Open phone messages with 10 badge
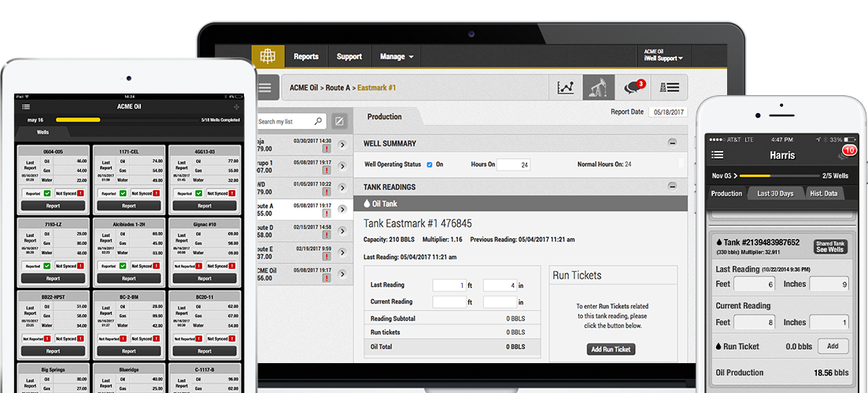This screenshot has width=868, height=393. [845, 155]
